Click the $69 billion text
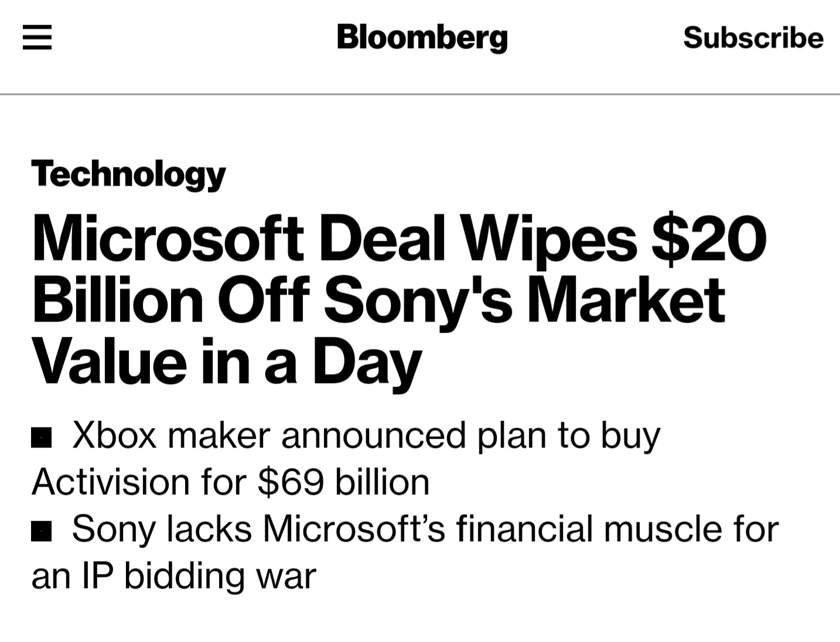840x642 pixels. [x=343, y=482]
